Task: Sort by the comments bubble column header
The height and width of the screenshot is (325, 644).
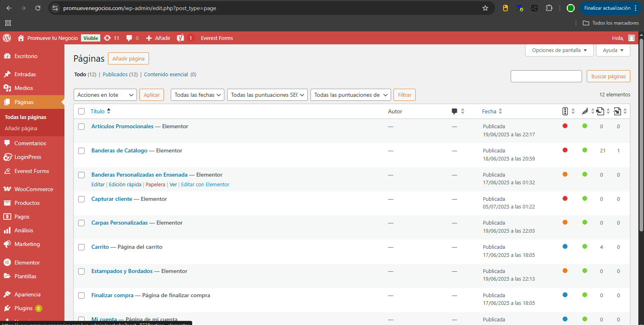Action: coord(455,111)
